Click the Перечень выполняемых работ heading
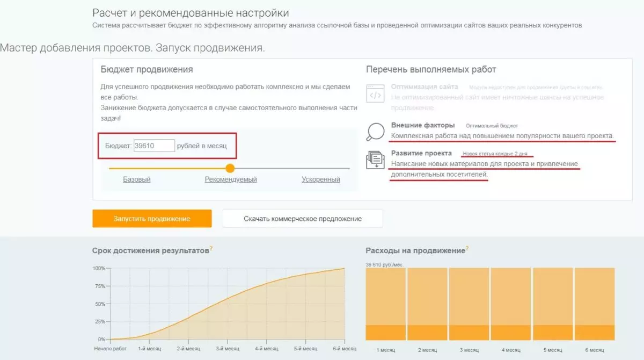This screenshot has height=360, width=644. click(x=431, y=69)
